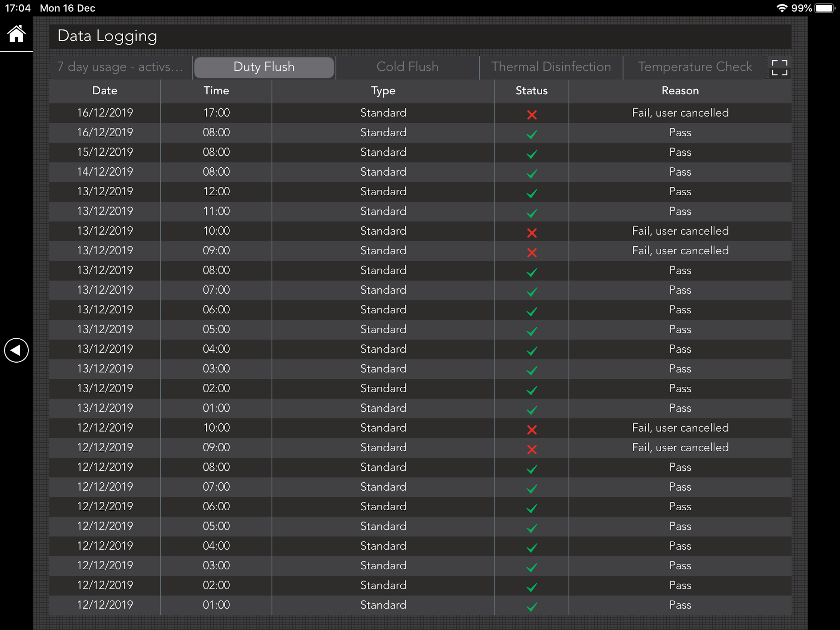
Task: Click red cross for 12/12/2019 10:00
Action: [x=532, y=429]
